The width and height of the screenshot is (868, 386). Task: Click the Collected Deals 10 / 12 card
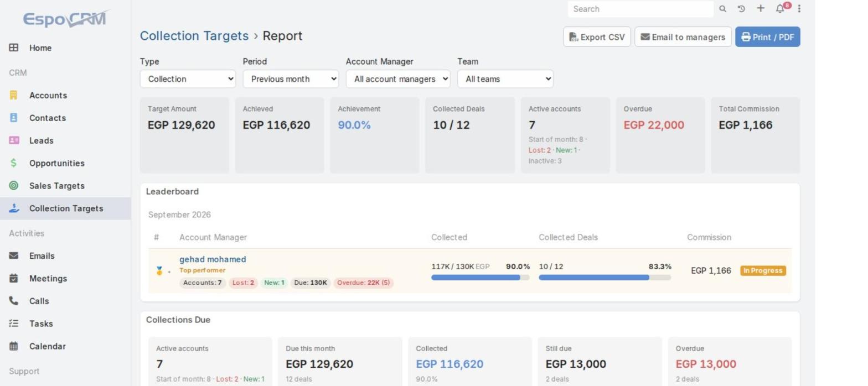point(470,135)
